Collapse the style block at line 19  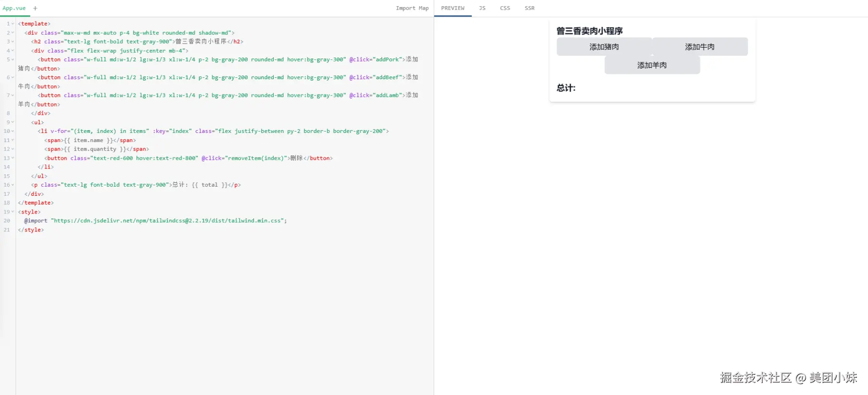(x=13, y=212)
